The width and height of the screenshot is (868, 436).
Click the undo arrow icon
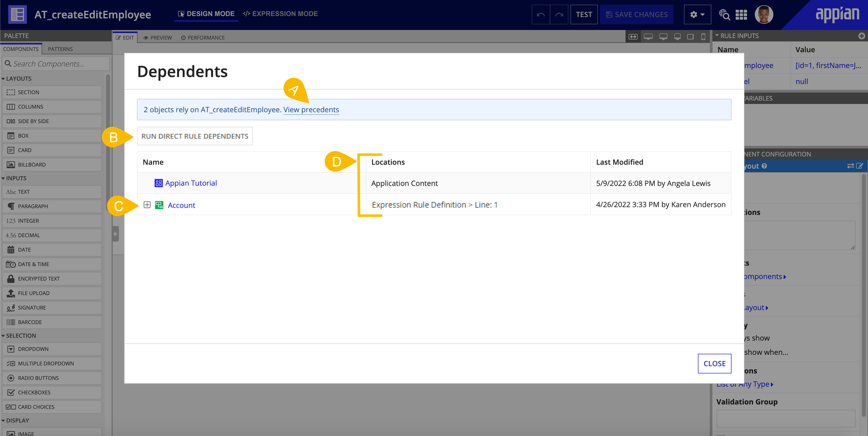(541, 14)
